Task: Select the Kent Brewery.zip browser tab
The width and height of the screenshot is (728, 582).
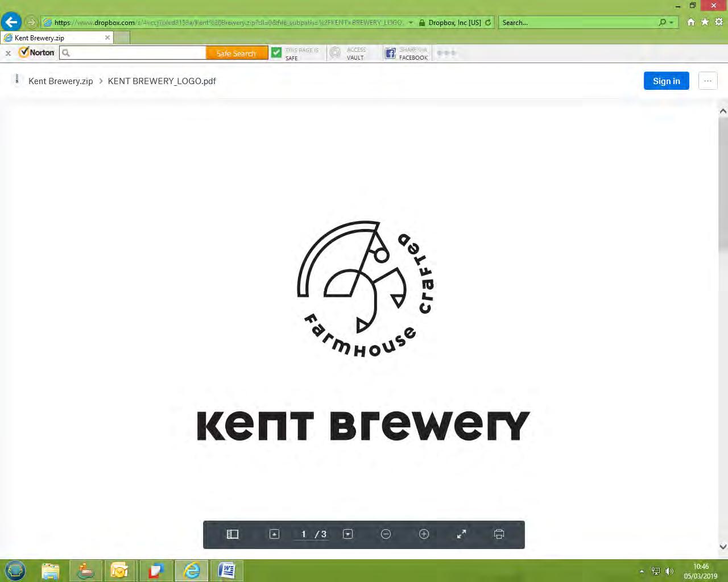Action: (57, 38)
